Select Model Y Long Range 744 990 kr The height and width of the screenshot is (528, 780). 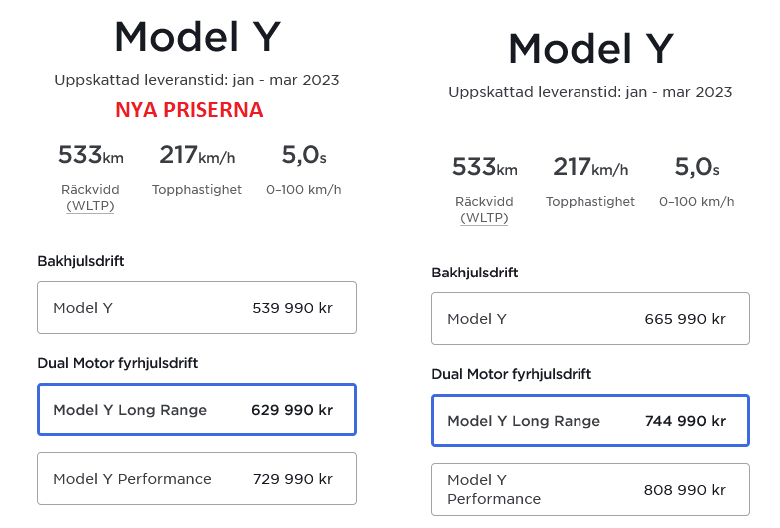[590, 421]
